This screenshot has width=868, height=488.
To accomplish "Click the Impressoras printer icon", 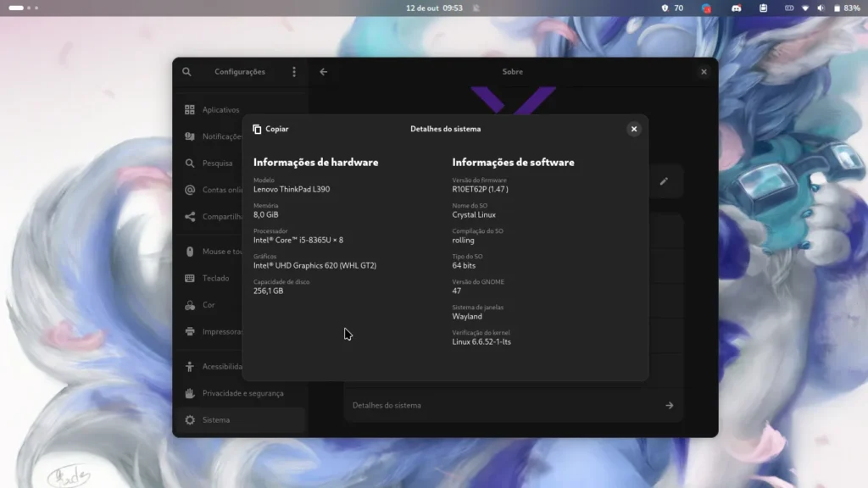I will pyautogui.click(x=190, y=331).
